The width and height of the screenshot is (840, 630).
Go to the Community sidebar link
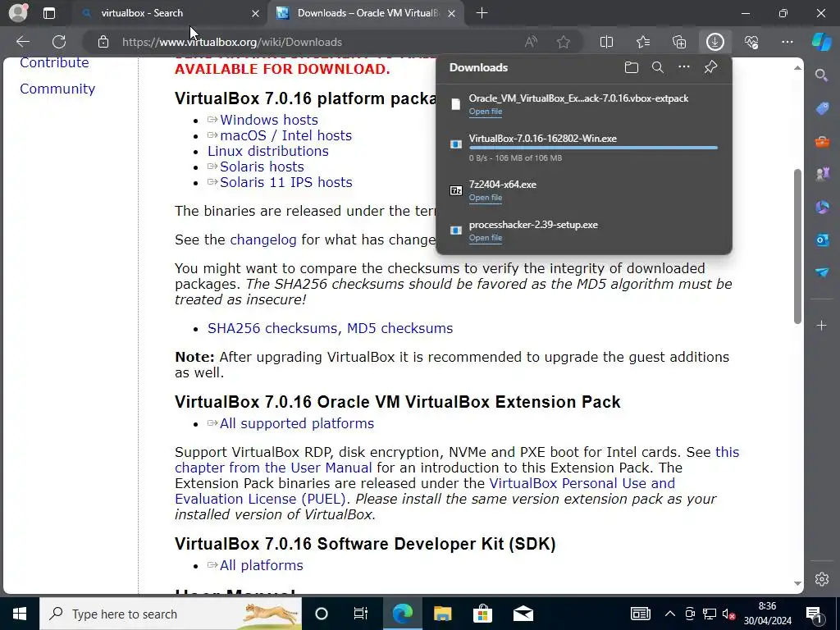(x=57, y=89)
